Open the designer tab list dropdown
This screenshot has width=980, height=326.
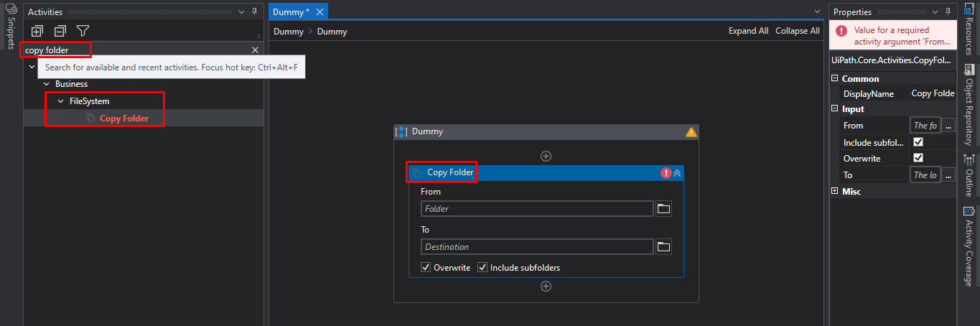(817, 11)
